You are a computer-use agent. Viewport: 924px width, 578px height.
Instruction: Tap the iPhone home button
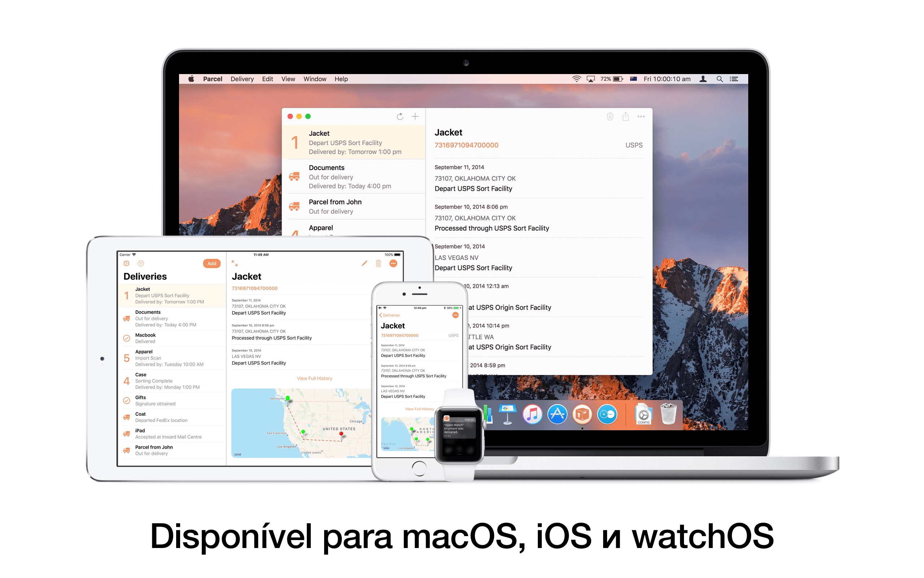[x=419, y=469]
